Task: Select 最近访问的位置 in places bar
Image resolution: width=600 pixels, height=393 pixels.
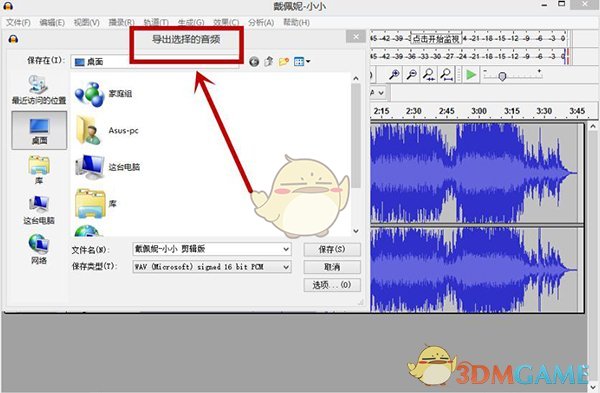Action: point(39,89)
